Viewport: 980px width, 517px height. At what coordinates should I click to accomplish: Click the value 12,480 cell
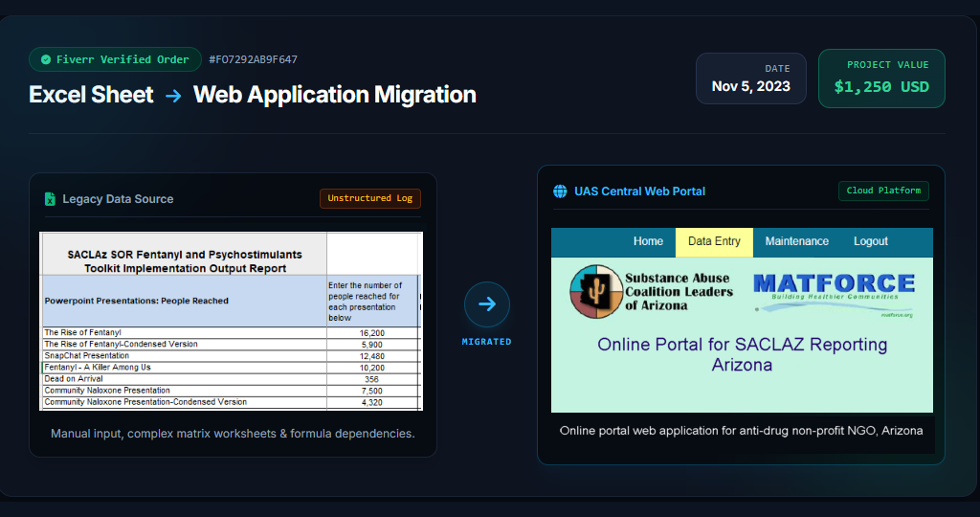point(372,356)
